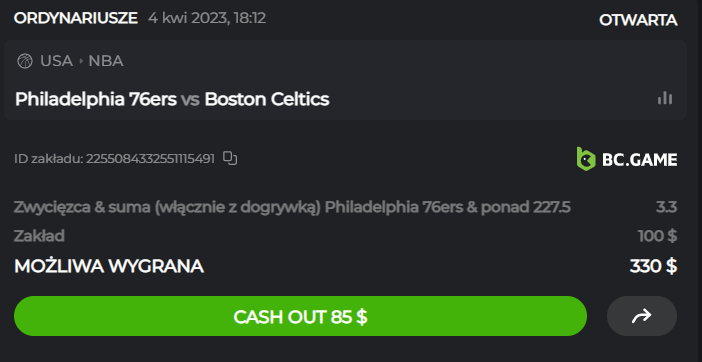Click the Zwycięzca & suma selection line
The width and height of the screenshot is (702, 362).
[x=292, y=208]
